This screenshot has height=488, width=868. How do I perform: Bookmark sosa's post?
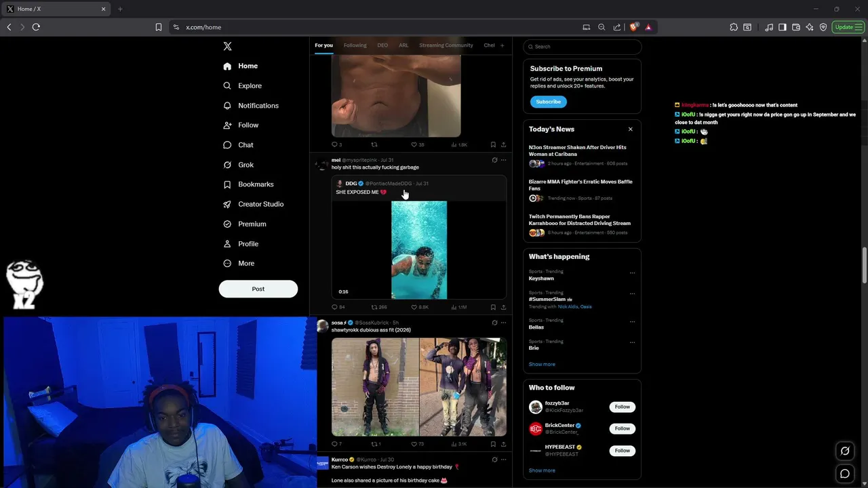[493, 444]
